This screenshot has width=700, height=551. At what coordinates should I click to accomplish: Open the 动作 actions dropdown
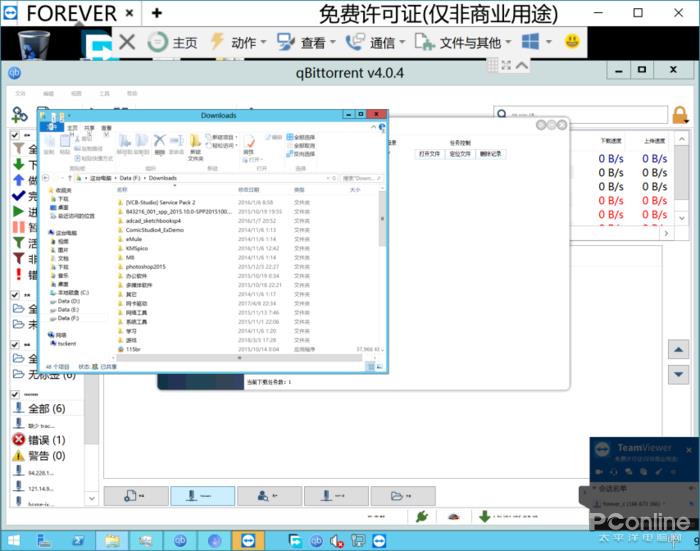(235, 42)
